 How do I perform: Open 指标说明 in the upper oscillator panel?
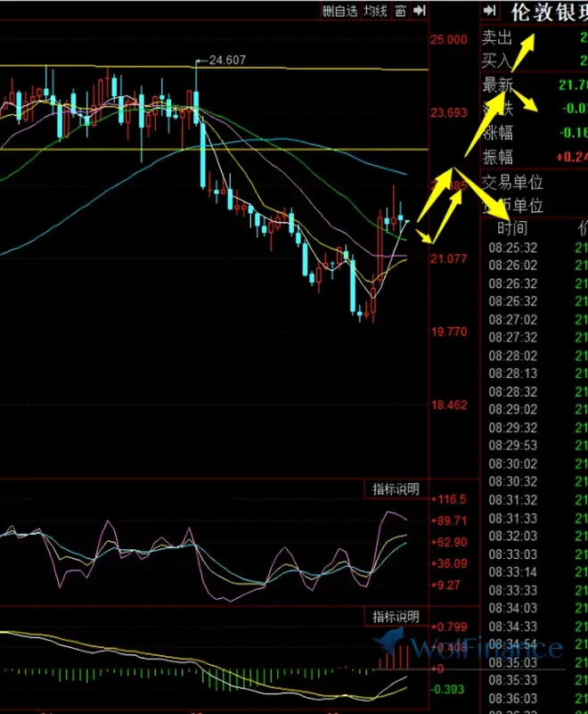(x=396, y=488)
